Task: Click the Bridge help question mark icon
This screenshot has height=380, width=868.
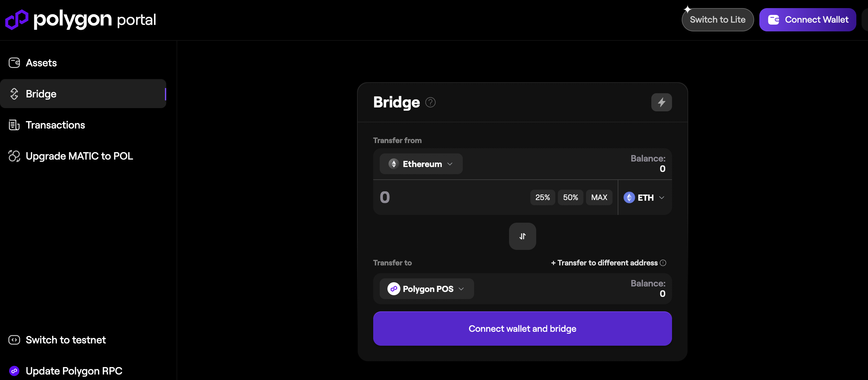Action: click(430, 102)
